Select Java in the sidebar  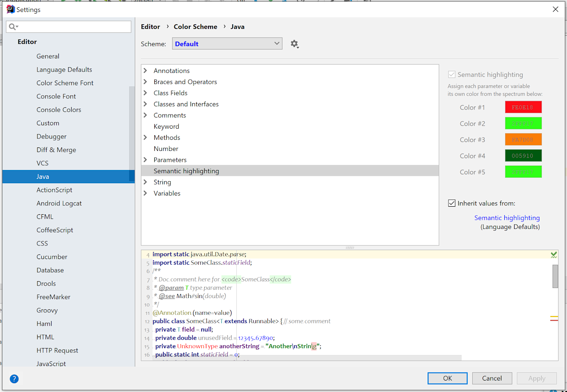tap(69, 176)
